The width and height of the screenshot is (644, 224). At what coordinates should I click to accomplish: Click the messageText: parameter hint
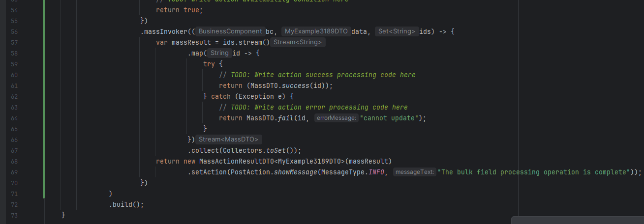tap(415, 172)
